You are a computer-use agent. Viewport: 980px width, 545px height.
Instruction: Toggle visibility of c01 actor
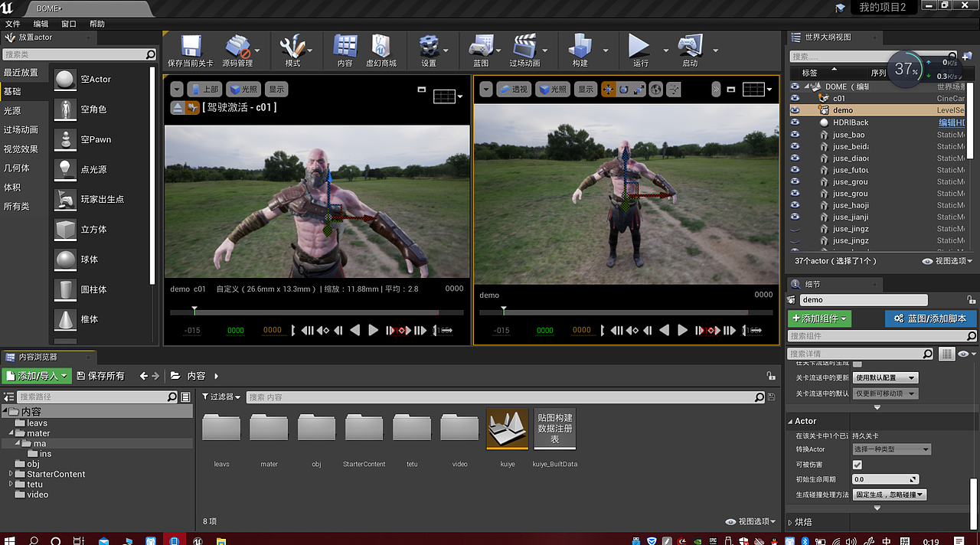(795, 98)
